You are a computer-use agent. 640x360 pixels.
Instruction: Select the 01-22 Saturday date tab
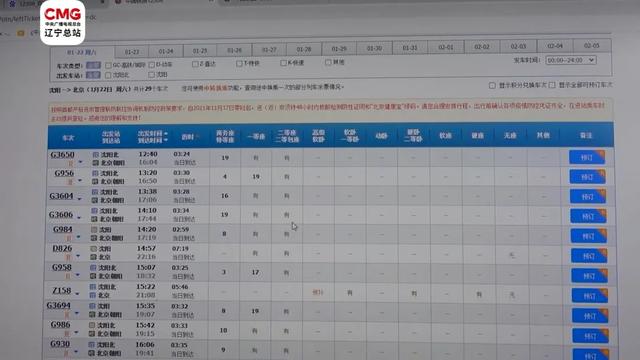click(82, 52)
